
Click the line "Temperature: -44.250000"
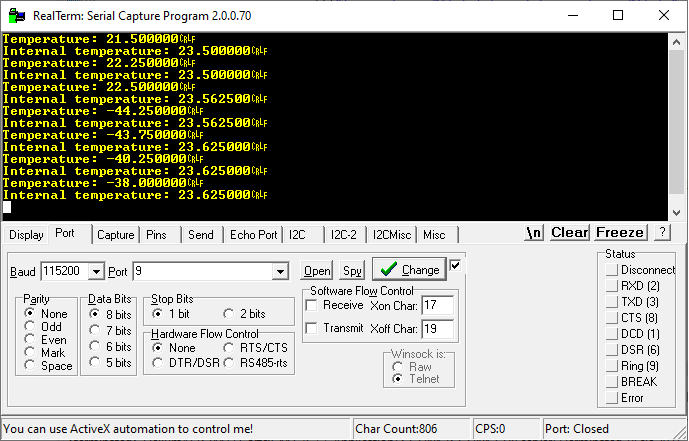[x=103, y=111]
